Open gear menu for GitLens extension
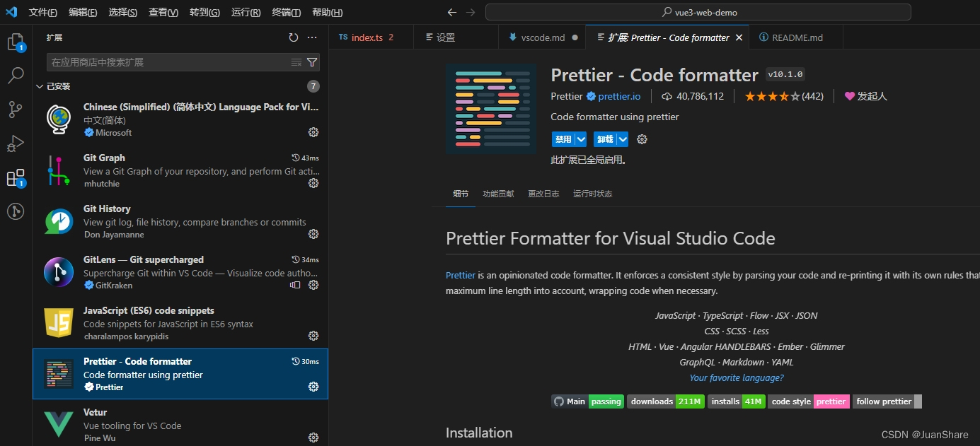Image resolution: width=980 pixels, height=446 pixels. 313,285
